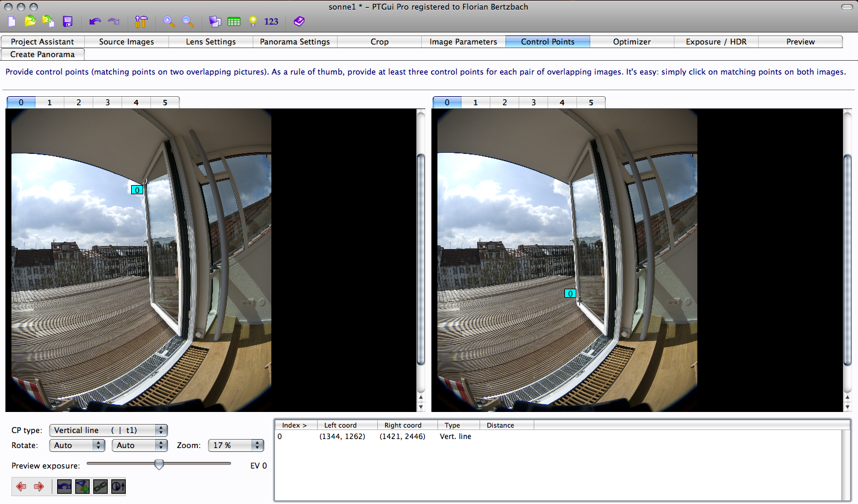The height and width of the screenshot is (504, 858).
Task: Click the 123 numbering icon
Action: (271, 22)
